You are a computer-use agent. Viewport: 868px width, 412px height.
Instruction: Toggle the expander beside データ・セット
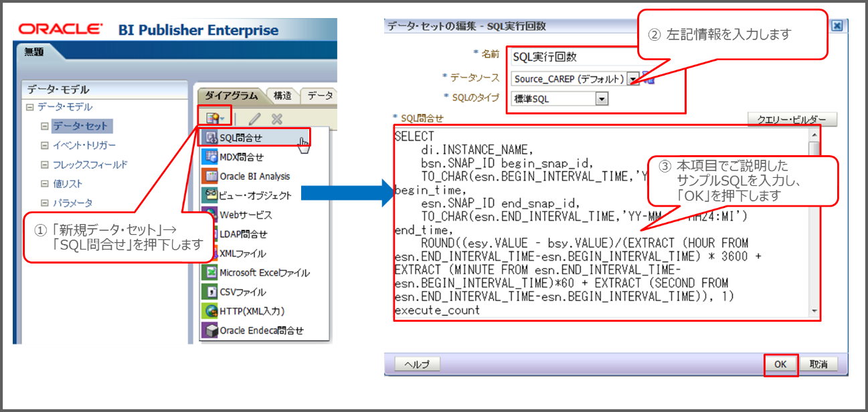[x=44, y=126]
